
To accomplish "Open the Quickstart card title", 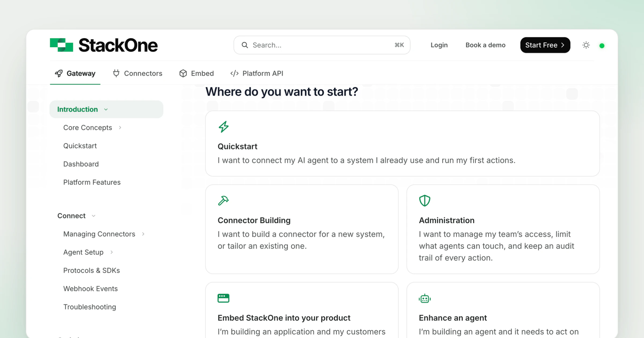I will 237,146.
